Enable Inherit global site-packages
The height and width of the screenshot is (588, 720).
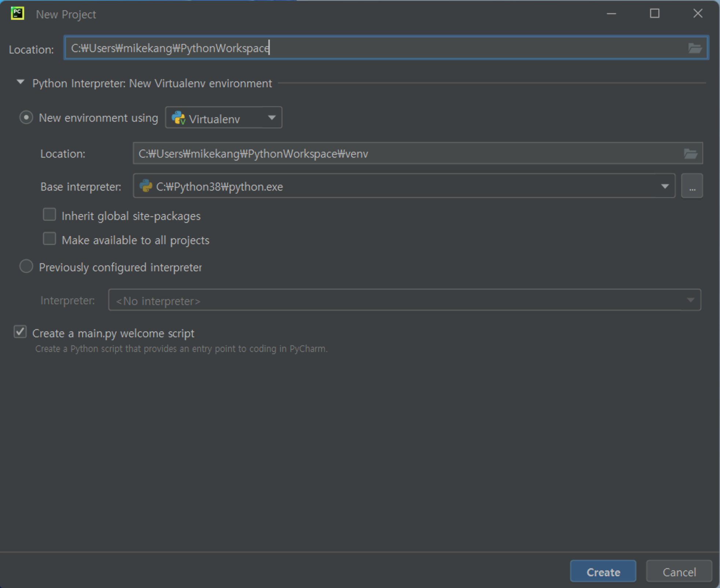[x=49, y=215]
